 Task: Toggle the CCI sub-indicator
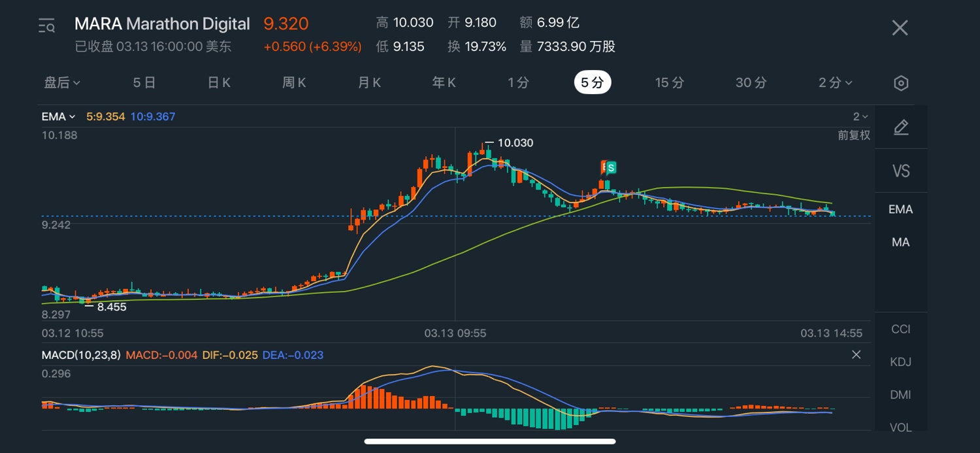(901, 329)
